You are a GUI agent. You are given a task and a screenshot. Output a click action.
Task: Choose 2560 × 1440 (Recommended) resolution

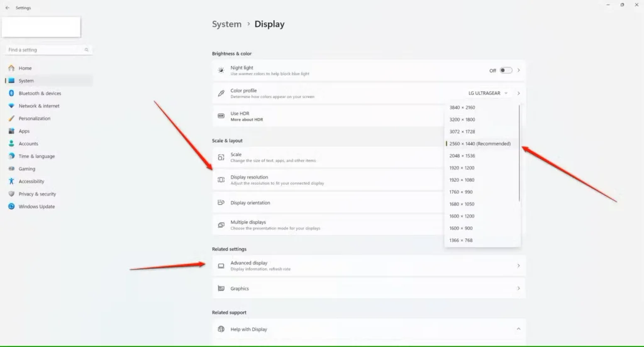pyautogui.click(x=481, y=144)
